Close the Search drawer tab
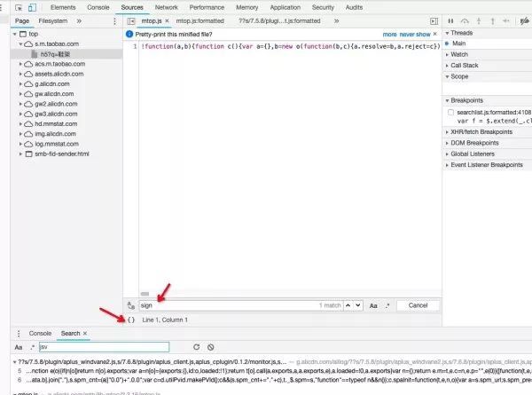 pyautogui.click(x=85, y=334)
